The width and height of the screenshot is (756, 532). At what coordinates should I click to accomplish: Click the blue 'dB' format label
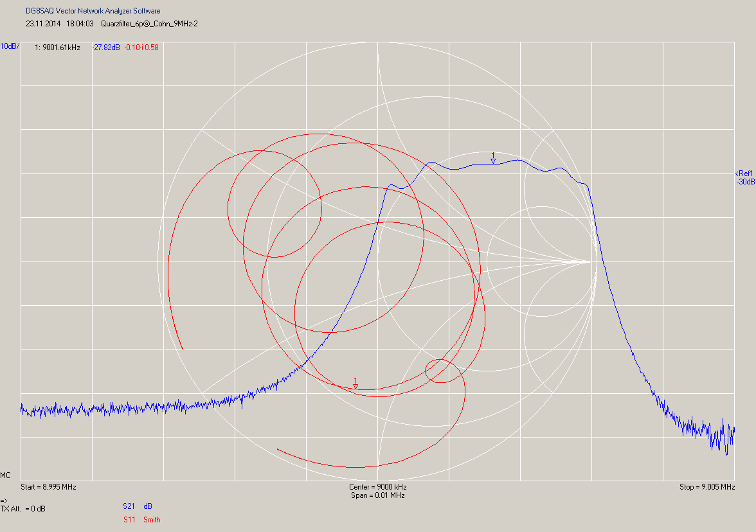coord(148,506)
